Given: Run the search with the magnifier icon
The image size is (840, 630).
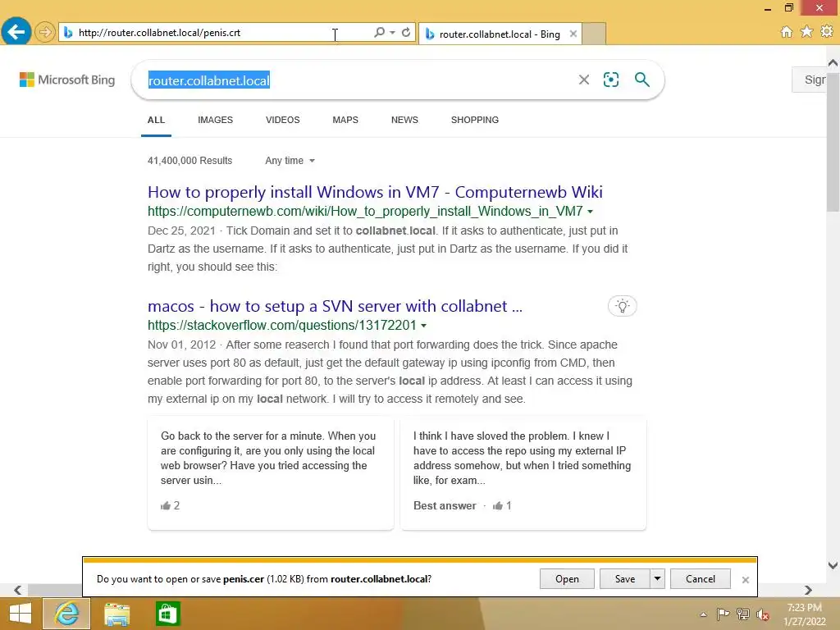Looking at the screenshot, I should point(641,80).
